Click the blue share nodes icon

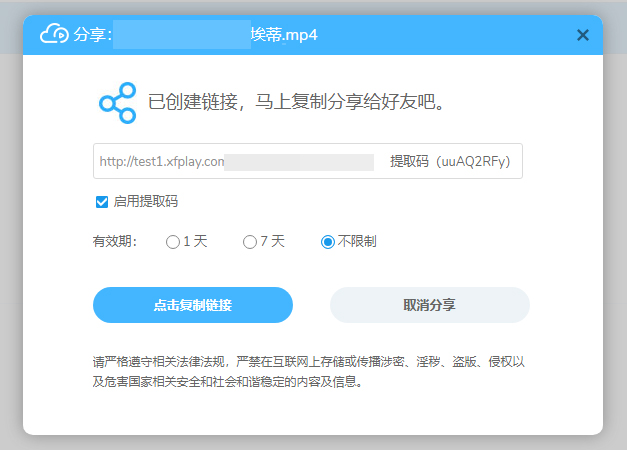[118, 103]
